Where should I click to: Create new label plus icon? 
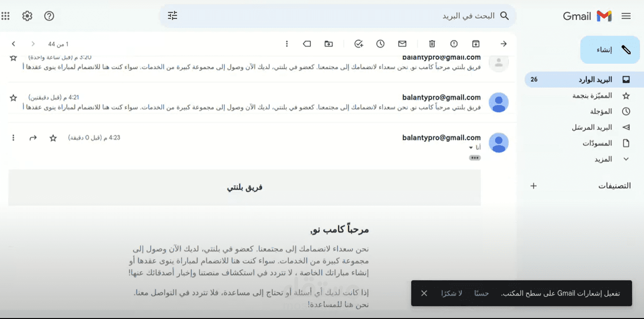point(533,186)
